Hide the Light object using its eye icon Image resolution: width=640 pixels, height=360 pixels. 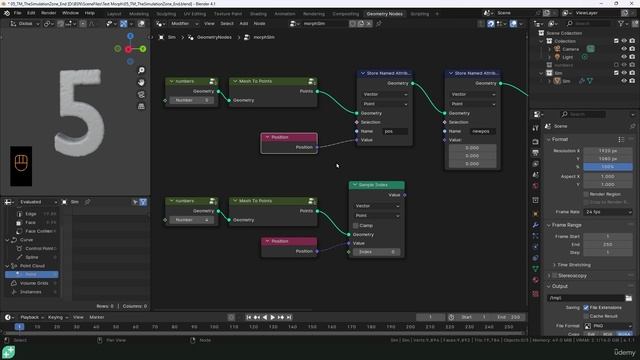[624, 57]
